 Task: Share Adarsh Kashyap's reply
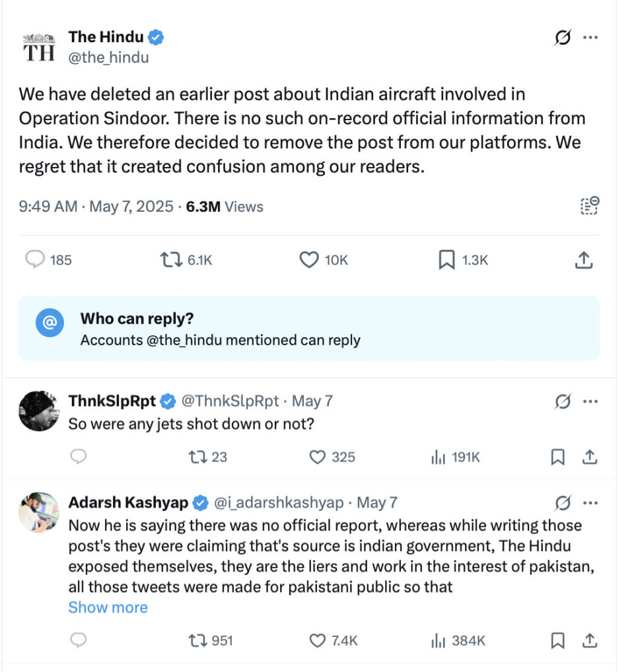[590, 640]
